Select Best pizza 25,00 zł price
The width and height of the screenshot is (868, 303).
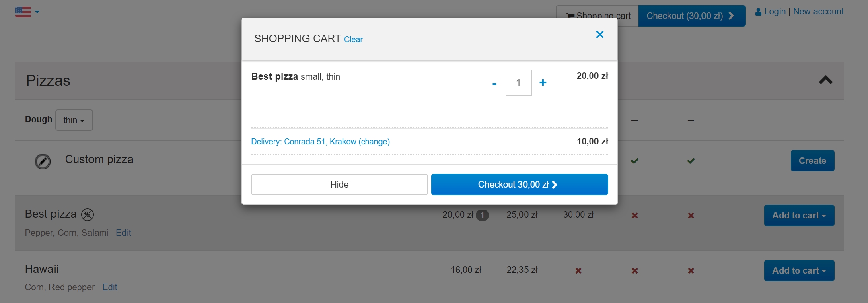pyautogui.click(x=522, y=215)
